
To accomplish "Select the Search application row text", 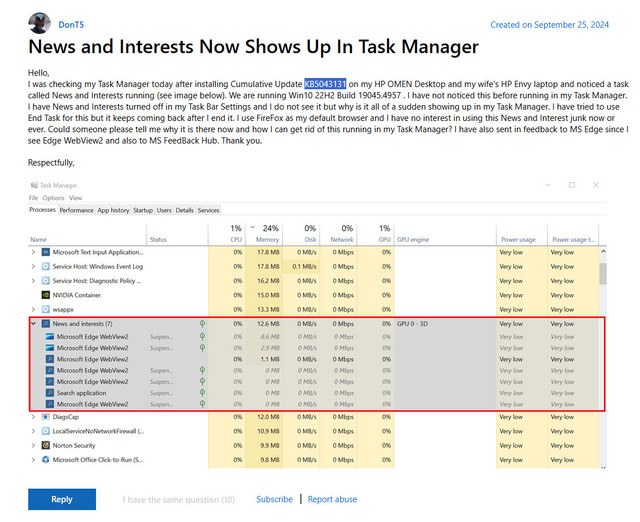I will click(81, 393).
